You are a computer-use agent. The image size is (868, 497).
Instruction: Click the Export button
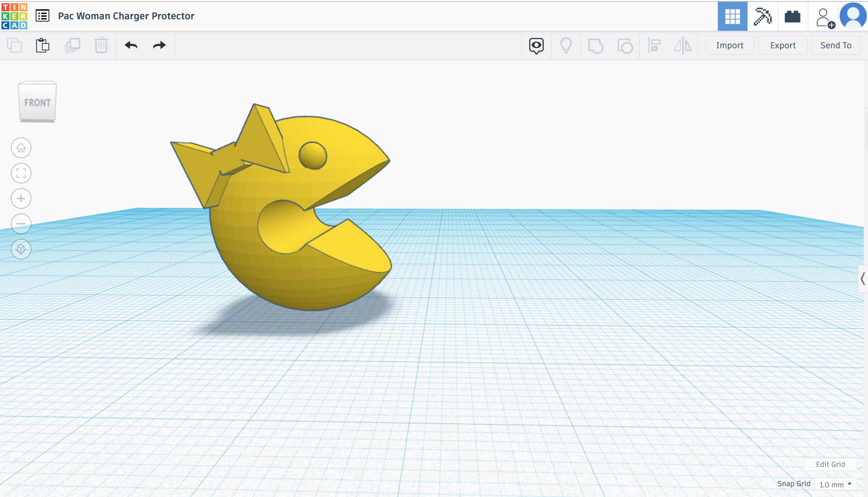[782, 46]
